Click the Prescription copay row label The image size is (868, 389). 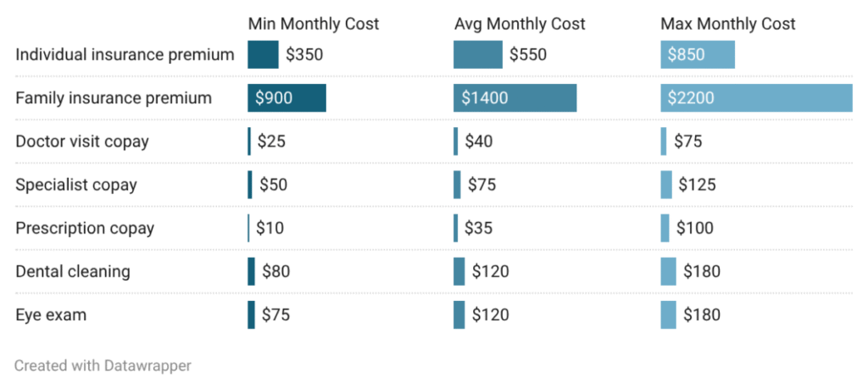point(85,228)
